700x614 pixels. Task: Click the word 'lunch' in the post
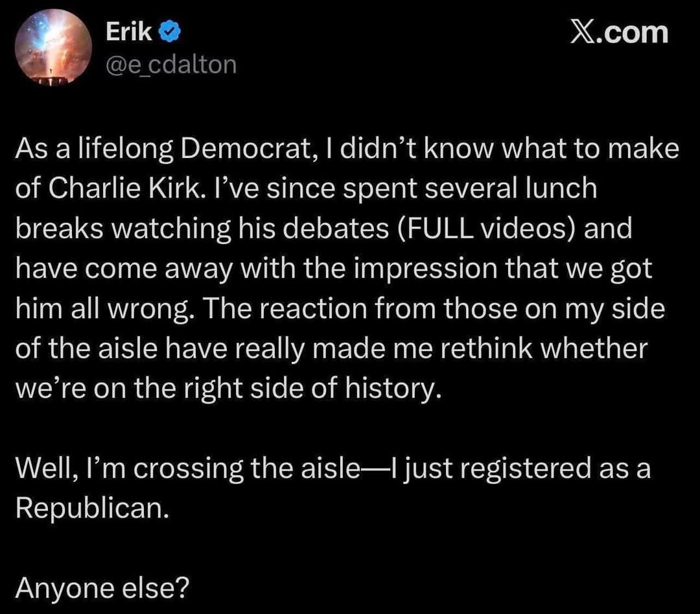click(x=565, y=188)
